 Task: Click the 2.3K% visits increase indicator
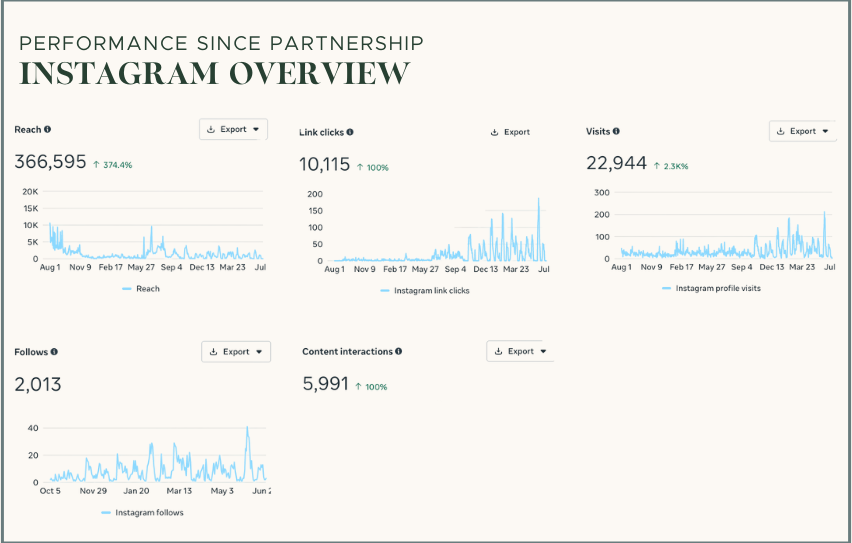671,166
